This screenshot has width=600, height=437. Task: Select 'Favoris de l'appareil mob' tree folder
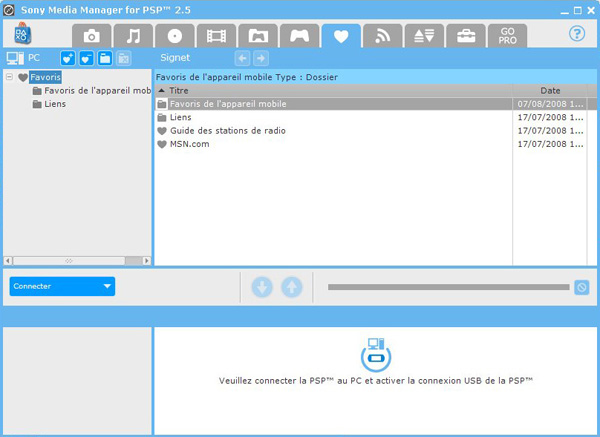92,91
